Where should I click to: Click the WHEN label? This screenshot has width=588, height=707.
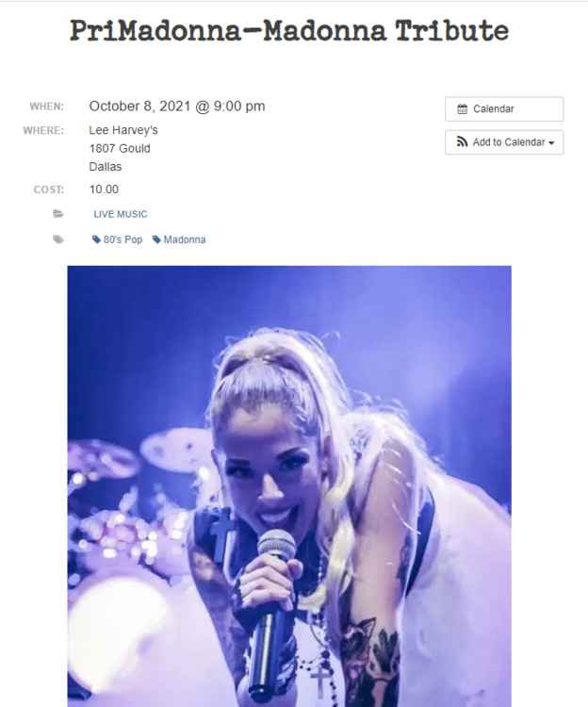click(47, 107)
